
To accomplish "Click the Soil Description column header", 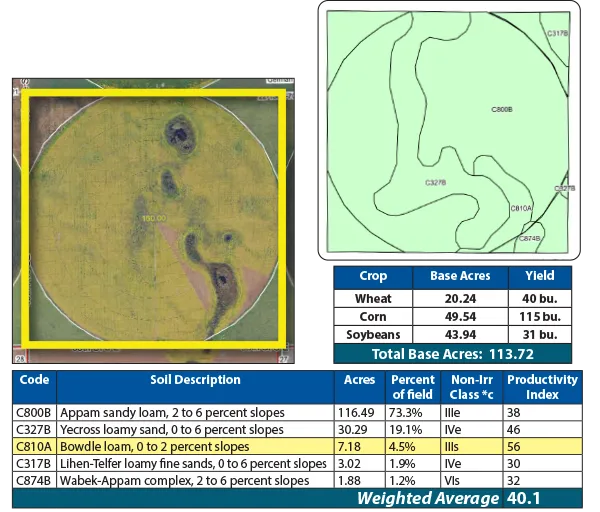I will (x=195, y=380).
